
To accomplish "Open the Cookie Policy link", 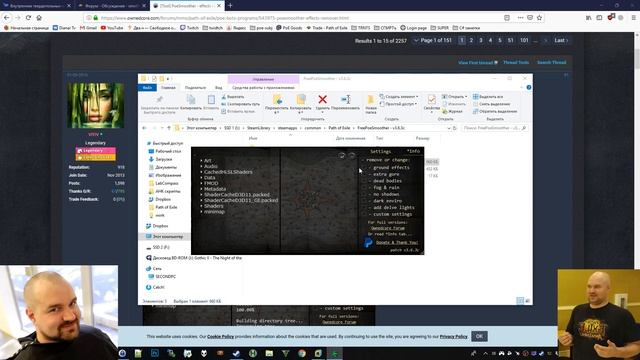I will (x=220, y=337).
